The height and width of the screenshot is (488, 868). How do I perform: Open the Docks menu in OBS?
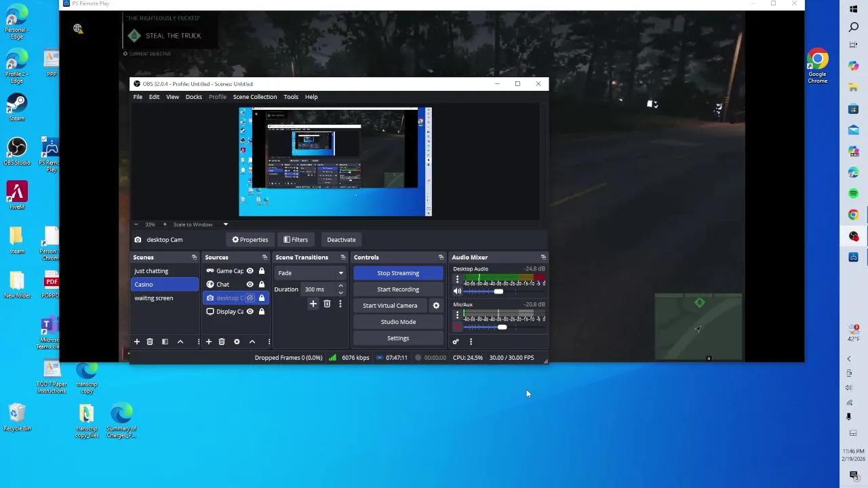(193, 97)
